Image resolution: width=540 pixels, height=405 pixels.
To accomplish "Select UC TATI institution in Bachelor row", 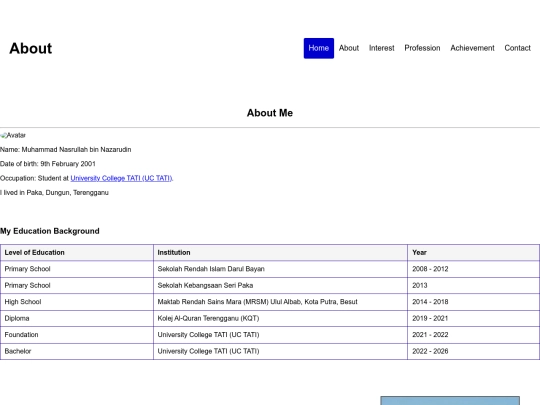I will [x=280, y=351].
